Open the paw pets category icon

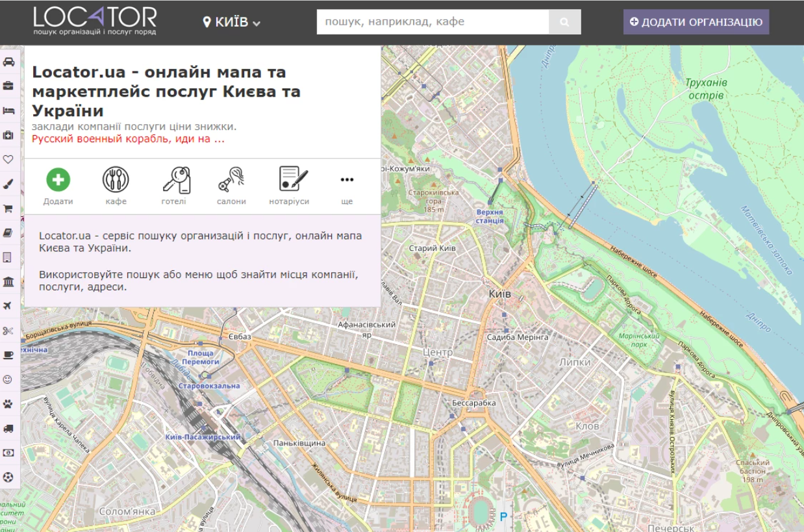pos(8,403)
